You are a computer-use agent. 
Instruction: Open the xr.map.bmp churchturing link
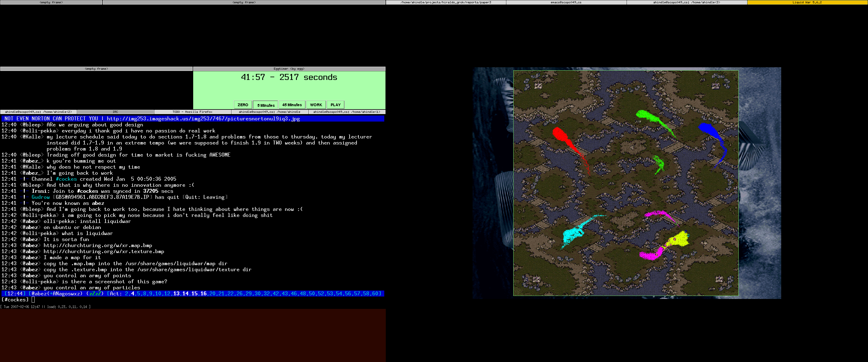point(98,246)
